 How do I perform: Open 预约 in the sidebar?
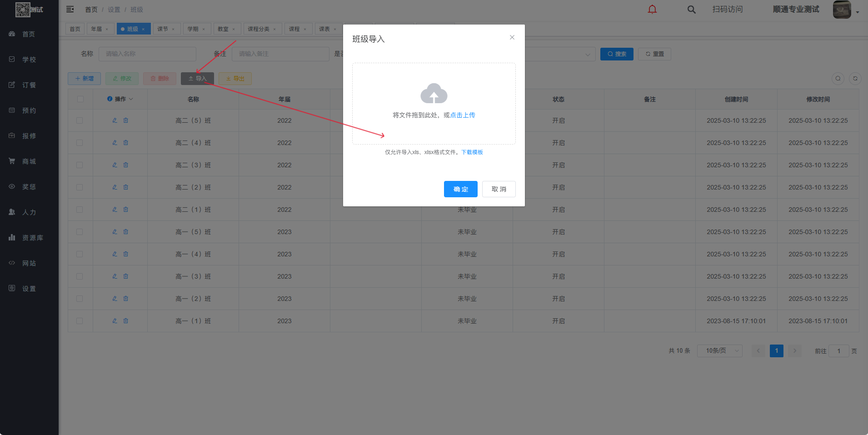29,110
